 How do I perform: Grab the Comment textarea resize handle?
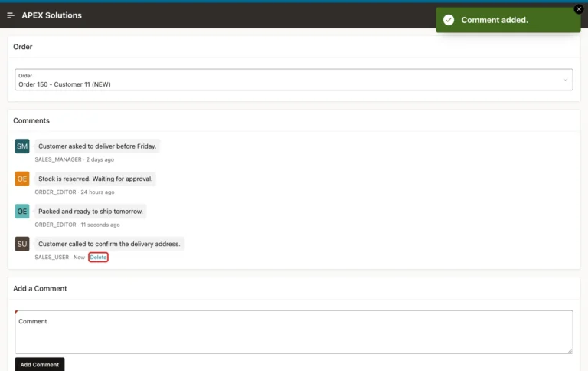coord(570,350)
